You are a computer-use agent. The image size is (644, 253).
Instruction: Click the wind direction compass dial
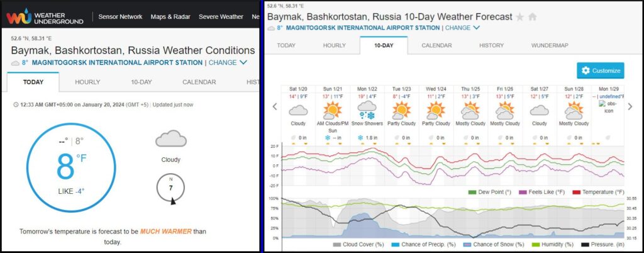pyautogui.click(x=170, y=188)
